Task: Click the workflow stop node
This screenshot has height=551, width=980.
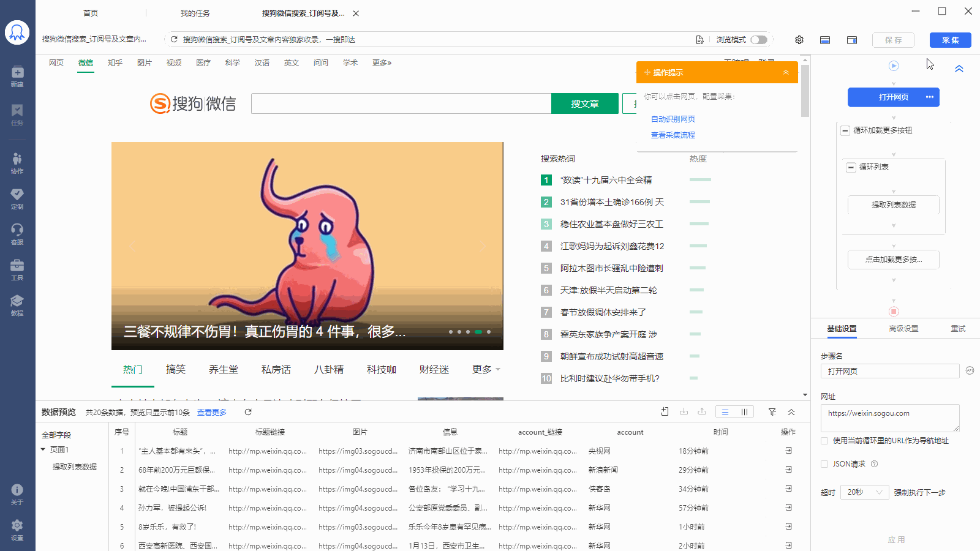Action: click(x=894, y=312)
